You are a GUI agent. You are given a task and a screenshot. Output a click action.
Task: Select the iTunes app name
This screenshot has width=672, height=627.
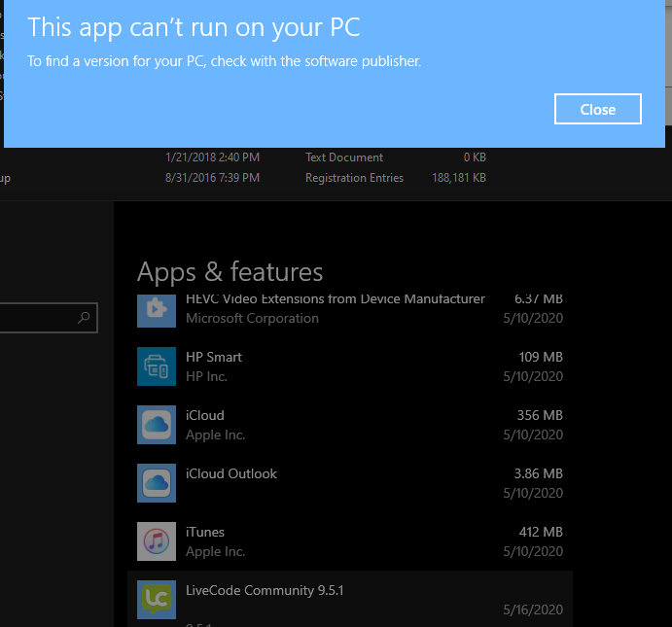[205, 532]
